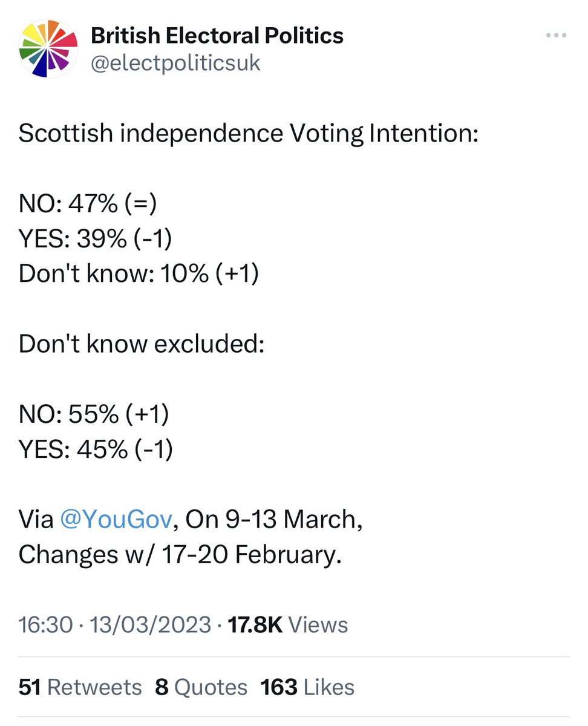Click the NO: 47% (=) line
The width and height of the screenshot is (588, 726).
click(x=88, y=204)
